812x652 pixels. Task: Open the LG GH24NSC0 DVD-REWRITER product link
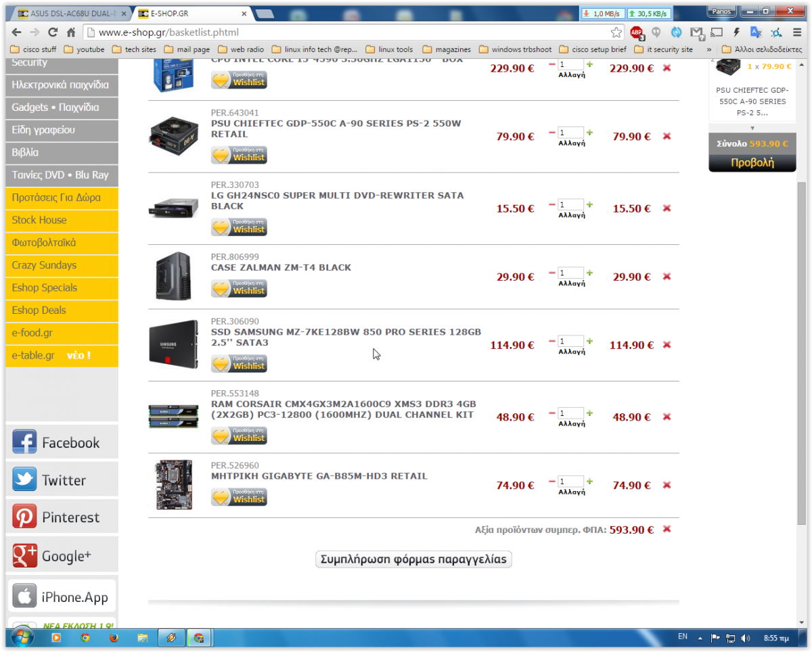(x=337, y=201)
